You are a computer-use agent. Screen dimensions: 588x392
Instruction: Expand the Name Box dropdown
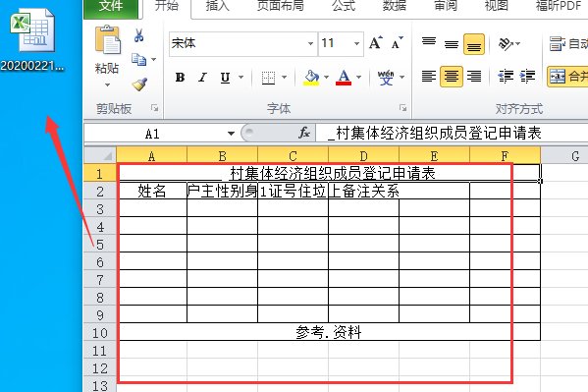pyautogui.click(x=231, y=134)
